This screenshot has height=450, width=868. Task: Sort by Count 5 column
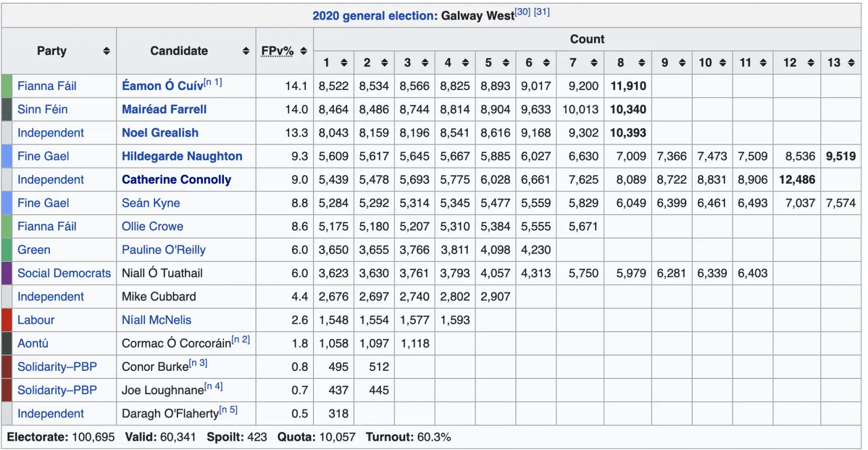pyautogui.click(x=506, y=63)
